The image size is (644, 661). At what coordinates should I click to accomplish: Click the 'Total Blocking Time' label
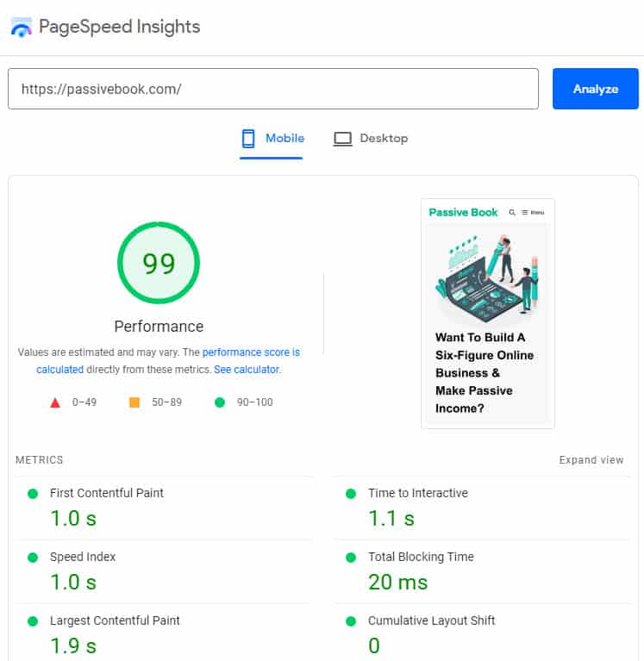click(421, 557)
